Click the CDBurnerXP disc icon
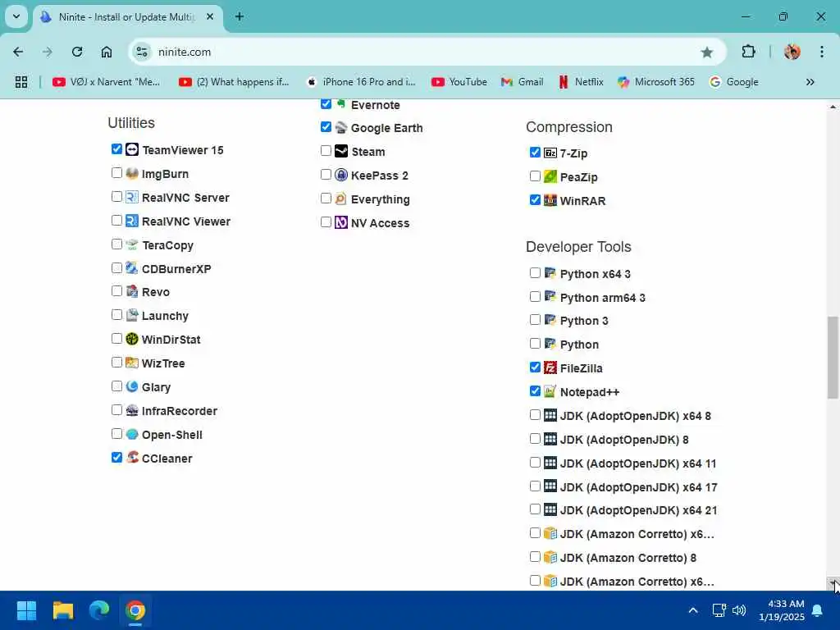840x630 pixels. [132, 268]
